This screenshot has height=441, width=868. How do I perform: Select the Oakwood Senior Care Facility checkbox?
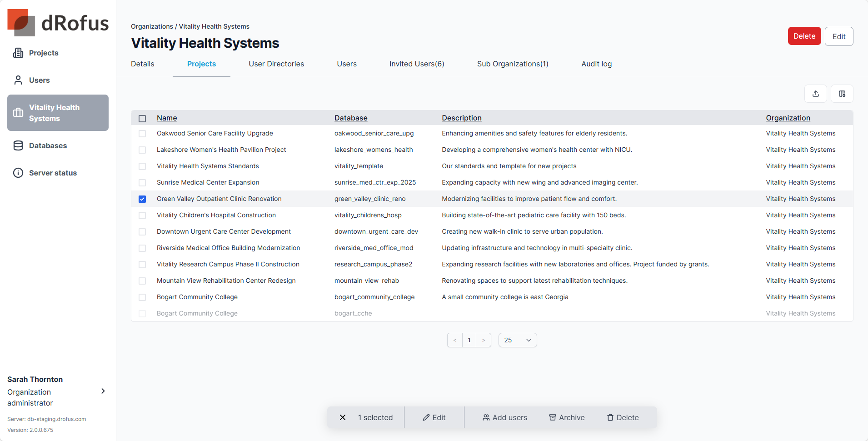pyautogui.click(x=142, y=134)
